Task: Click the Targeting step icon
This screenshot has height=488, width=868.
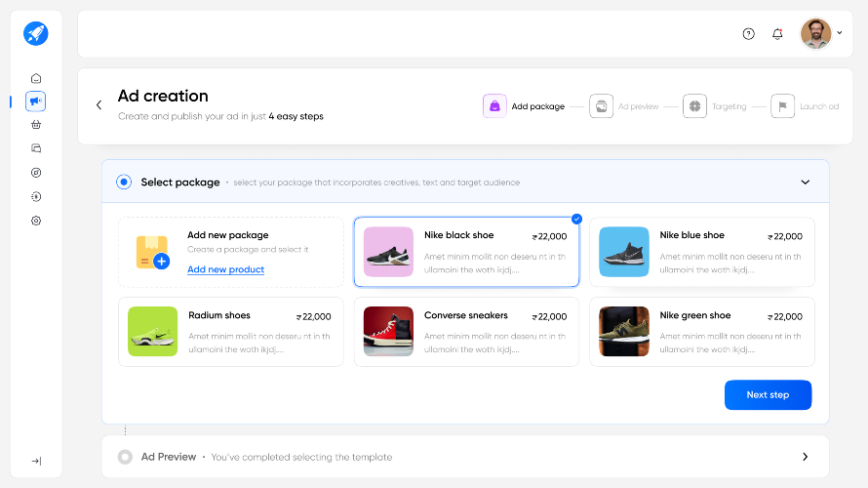Action: click(694, 105)
